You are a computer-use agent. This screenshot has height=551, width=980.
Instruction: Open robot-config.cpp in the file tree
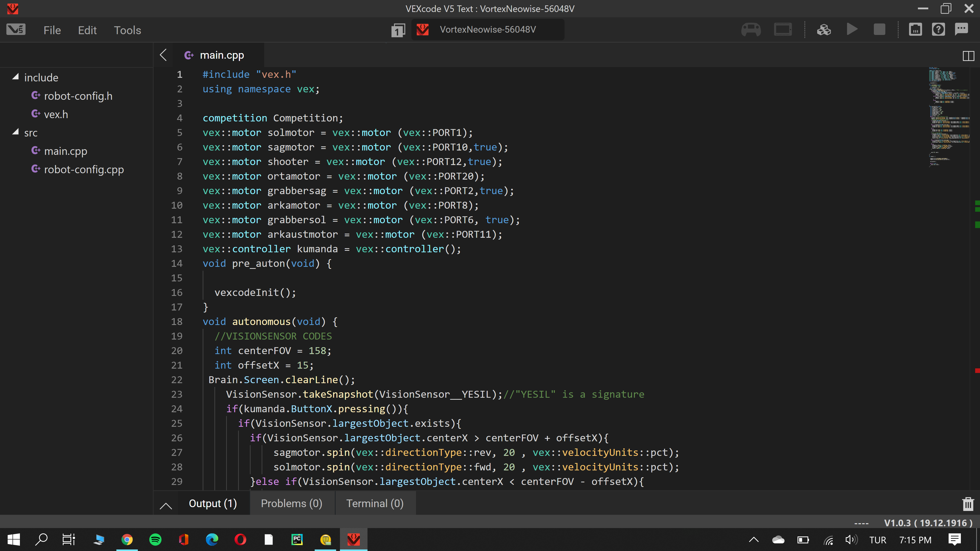pos(84,169)
